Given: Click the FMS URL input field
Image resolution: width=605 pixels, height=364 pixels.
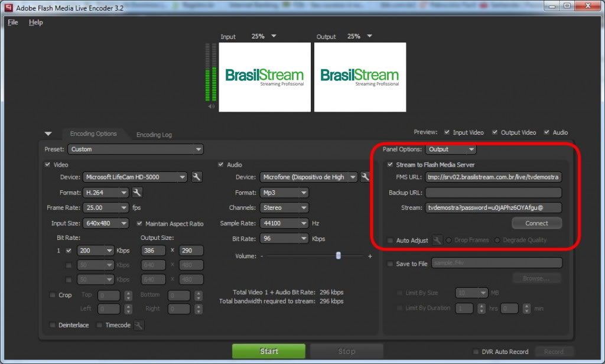Looking at the screenshot, I should (x=493, y=177).
